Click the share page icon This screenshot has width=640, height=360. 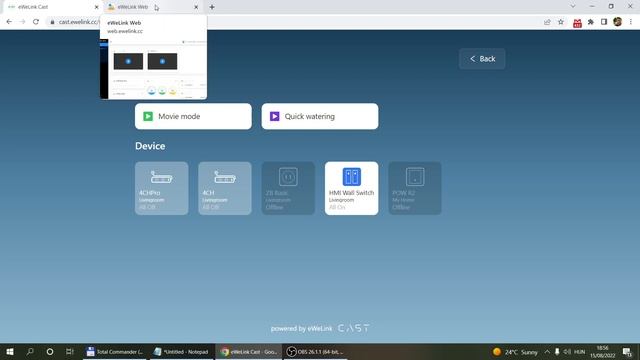tap(547, 22)
